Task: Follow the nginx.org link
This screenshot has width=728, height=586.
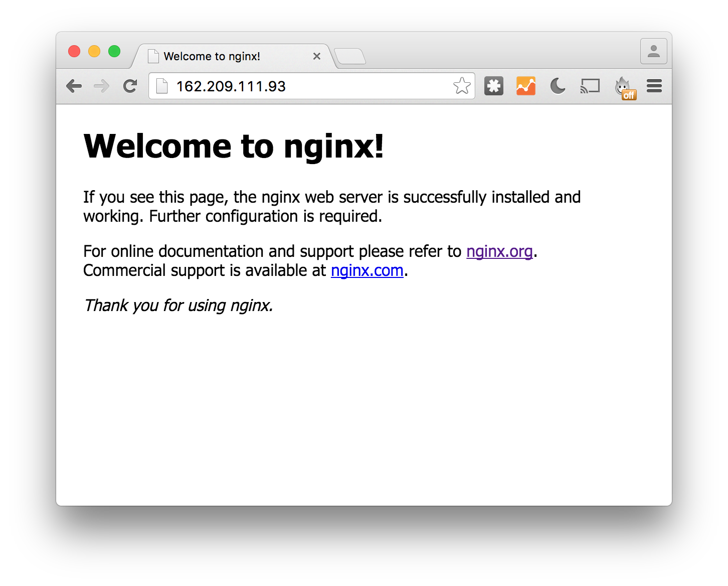Action: pyautogui.click(x=499, y=251)
